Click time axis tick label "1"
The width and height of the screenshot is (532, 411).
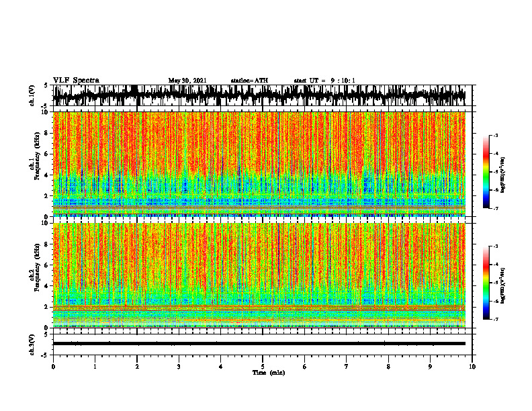[95, 367]
